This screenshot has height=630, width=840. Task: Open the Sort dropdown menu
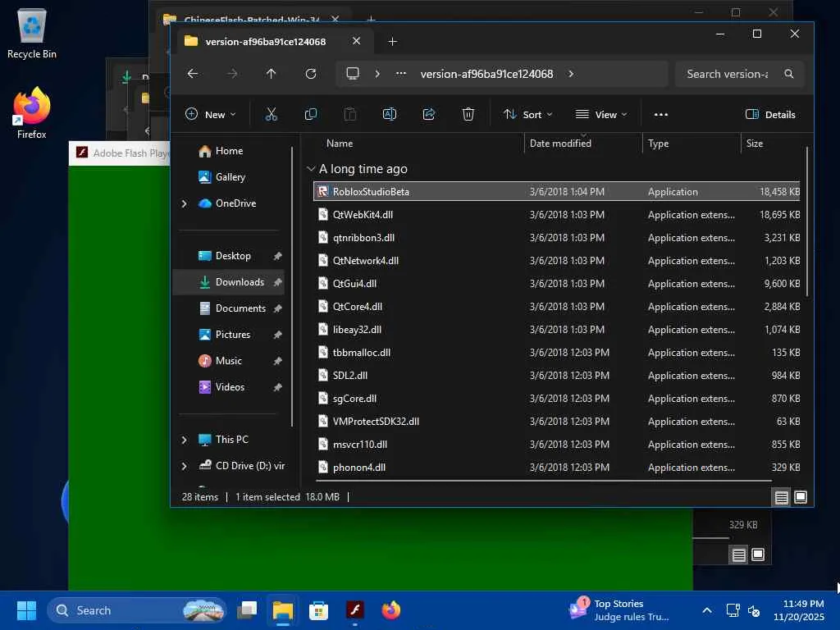(527, 114)
